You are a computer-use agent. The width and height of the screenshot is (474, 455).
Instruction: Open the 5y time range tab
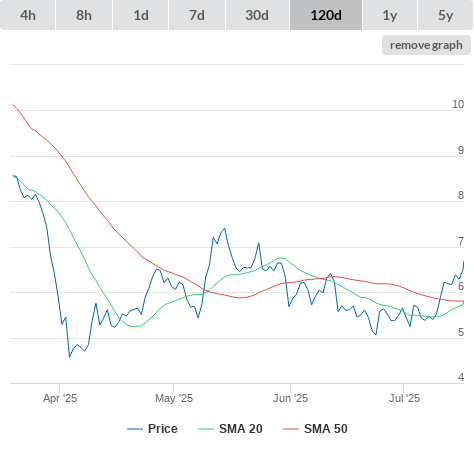445,15
